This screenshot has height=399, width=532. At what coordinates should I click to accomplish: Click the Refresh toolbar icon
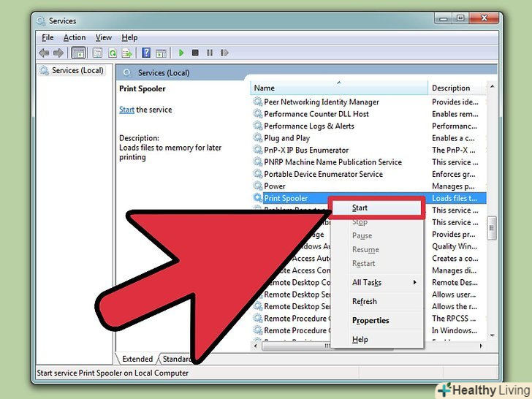click(113, 53)
